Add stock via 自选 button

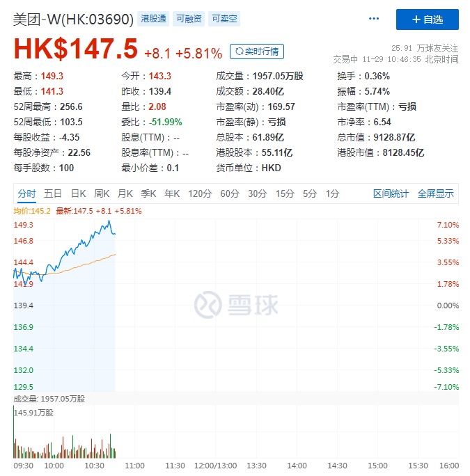click(x=427, y=19)
